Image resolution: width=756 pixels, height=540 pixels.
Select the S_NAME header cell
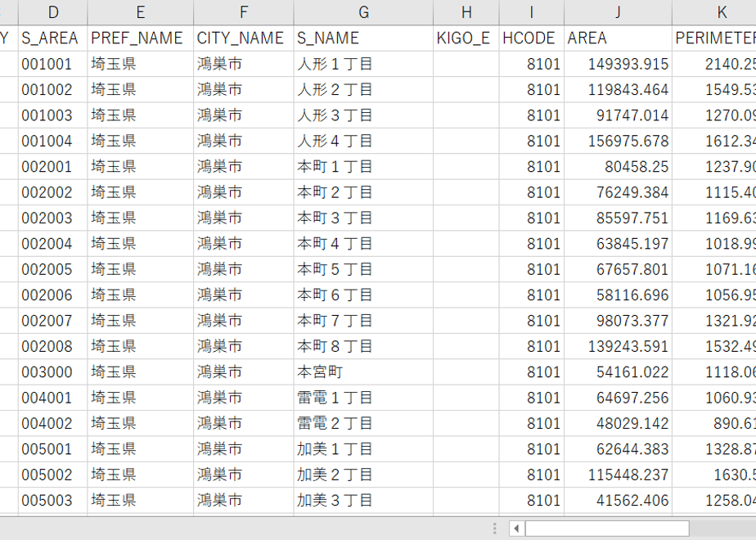tap(363, 38)
